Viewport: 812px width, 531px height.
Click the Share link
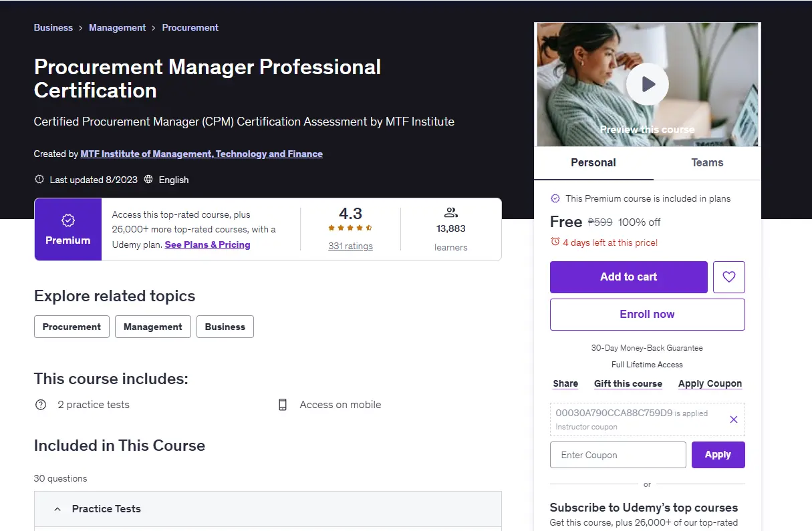pyautogui.click(x=565, y=384)
